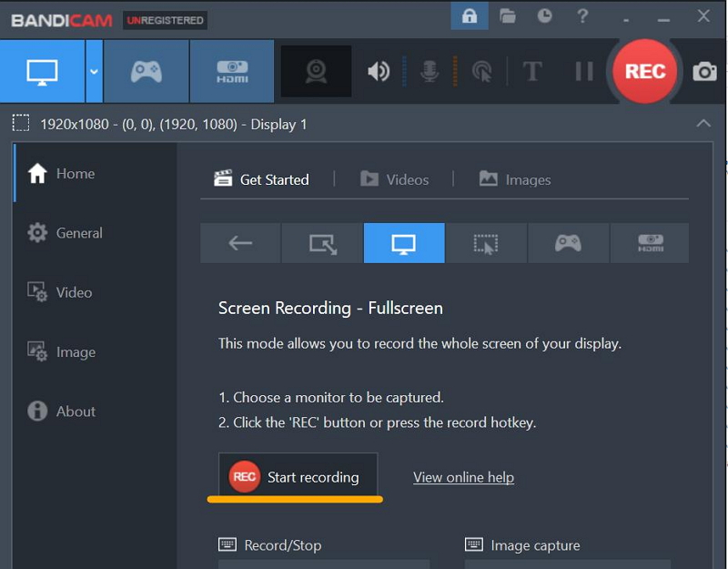
Task: Click the Screen Recording - Fullscreen heading
Action: coord(330,308)
